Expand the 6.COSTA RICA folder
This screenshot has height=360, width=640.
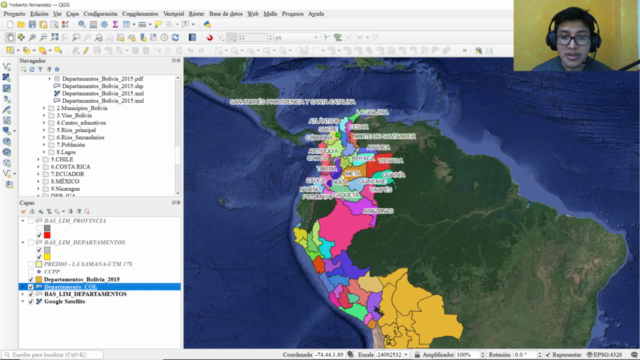coord(38,167)
